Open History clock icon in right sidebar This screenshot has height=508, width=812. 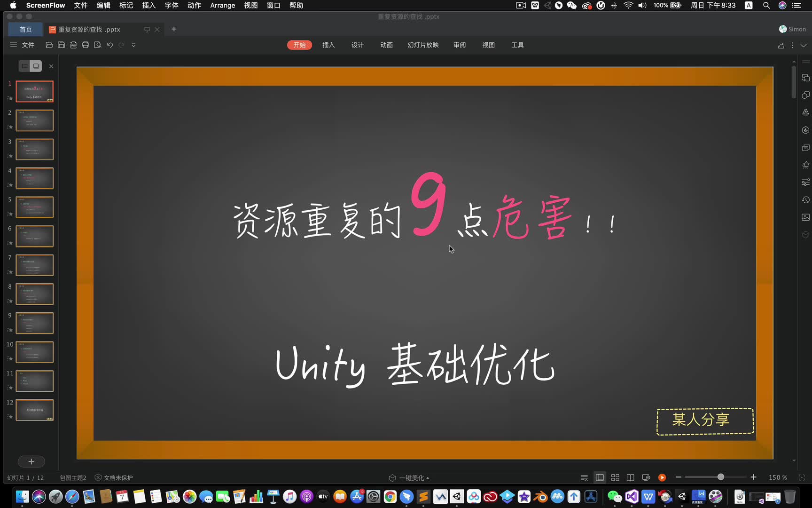tap(805, 200)
